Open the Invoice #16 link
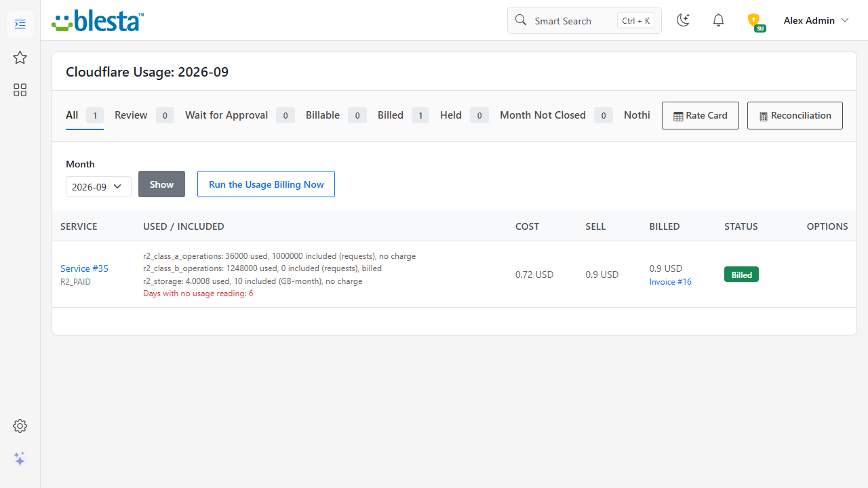Image resolution: width=868 pixels, height=488 pixels. [670, 282]
